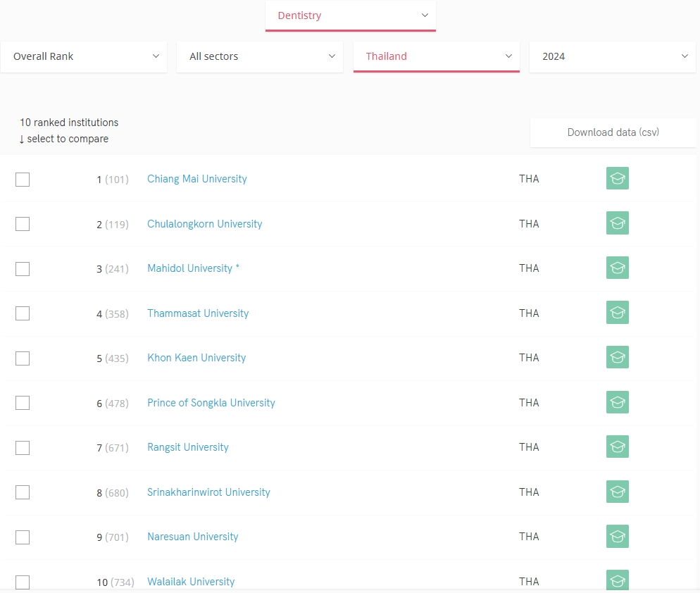Open the Chulalongkorn University link

(x=204, y=224)
